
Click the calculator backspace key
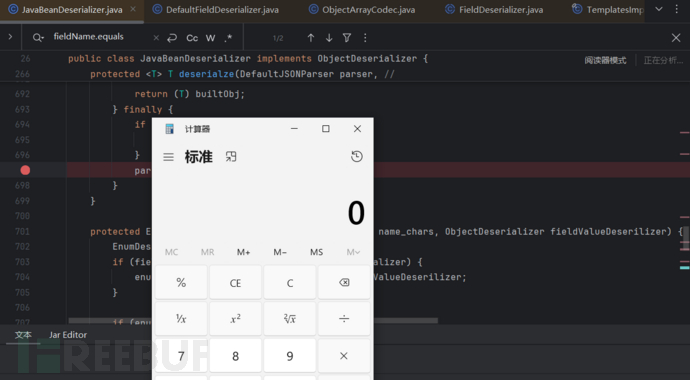coord(344,282)
